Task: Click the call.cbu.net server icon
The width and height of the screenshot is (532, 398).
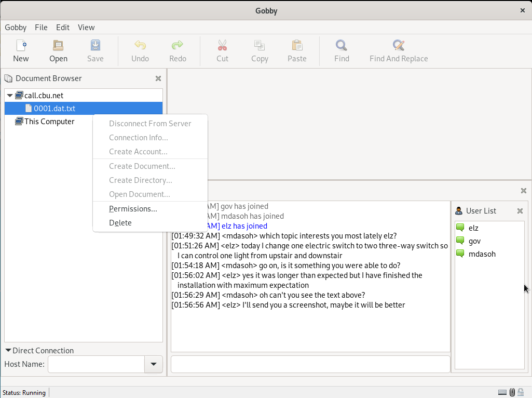Action: 19,95
